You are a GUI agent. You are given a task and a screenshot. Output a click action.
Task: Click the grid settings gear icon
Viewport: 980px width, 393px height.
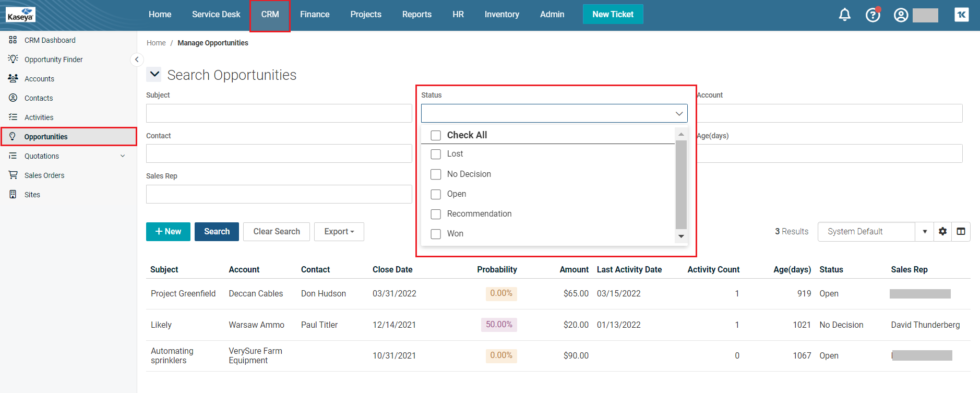pos(942,231)
